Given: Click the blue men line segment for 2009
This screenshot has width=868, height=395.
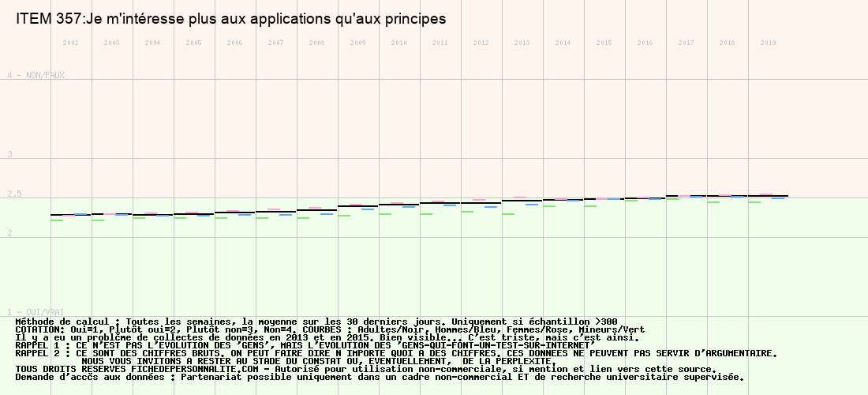Looking at the screenshot, I should coord(368,209).
